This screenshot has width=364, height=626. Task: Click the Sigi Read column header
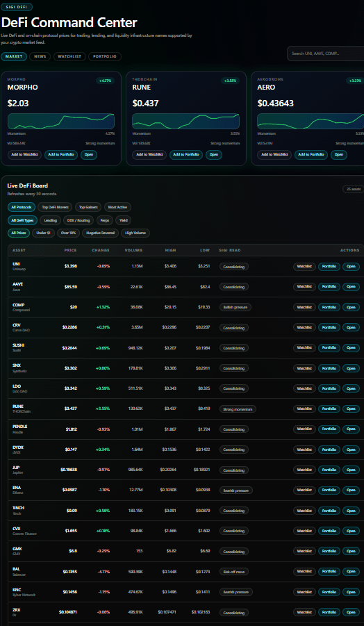229,250
